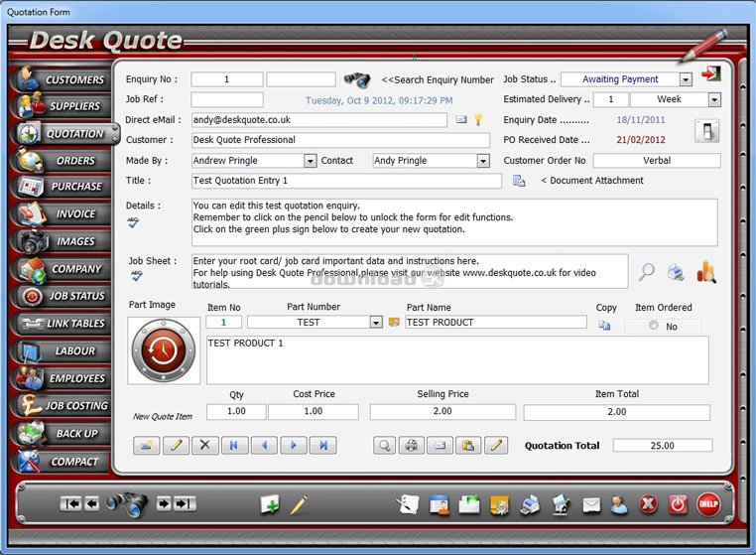Click the part image thumbnail

tap(164, 350)
